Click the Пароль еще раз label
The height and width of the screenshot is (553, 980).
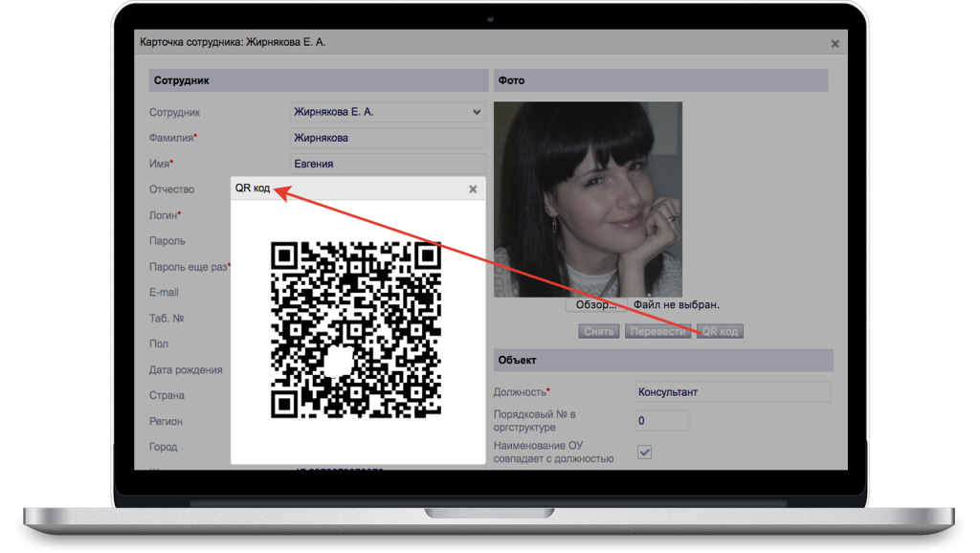[189, 267]
